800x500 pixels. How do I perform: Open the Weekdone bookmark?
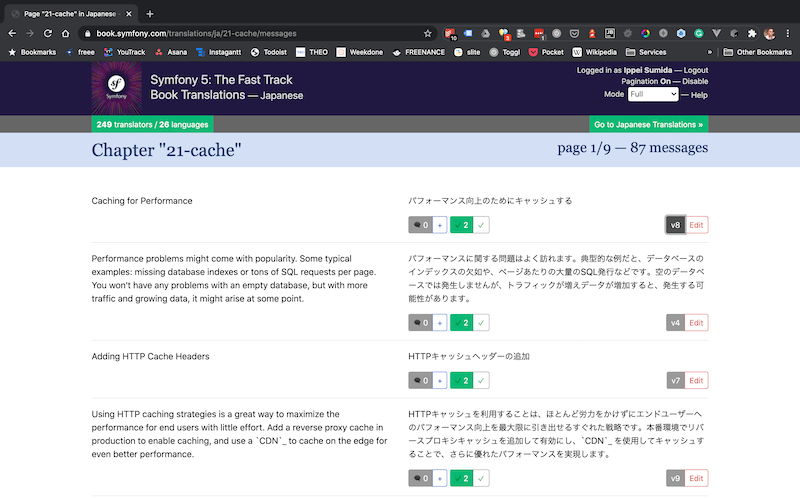pos(360,52)
